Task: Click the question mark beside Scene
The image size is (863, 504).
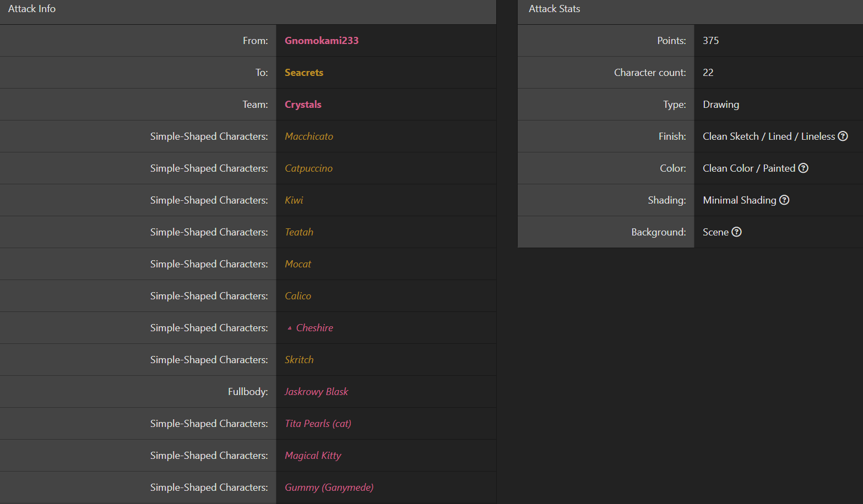Action: tap(736, 232)
